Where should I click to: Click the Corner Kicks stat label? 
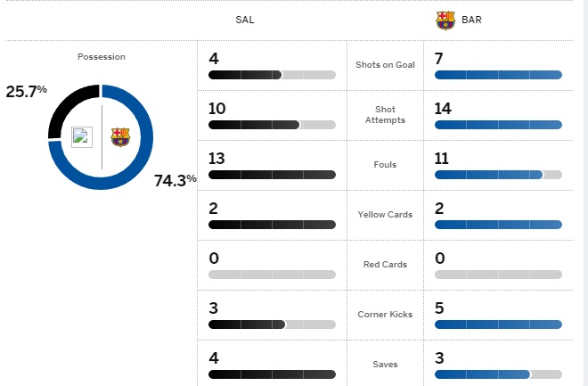click(x=385, y=315)
